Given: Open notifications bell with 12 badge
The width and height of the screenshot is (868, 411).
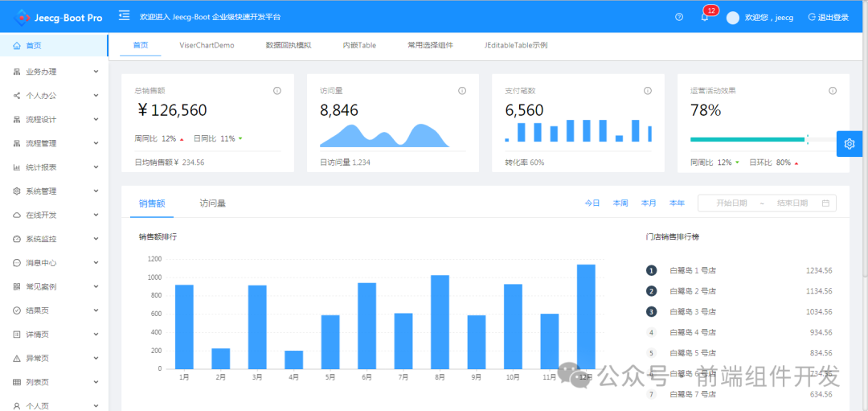Looking at the screenshot, I should click(704, 17).
